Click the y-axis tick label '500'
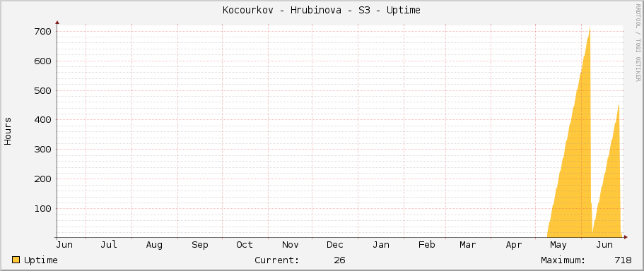This screenshot has width=644, height=271. coord(42,90)
